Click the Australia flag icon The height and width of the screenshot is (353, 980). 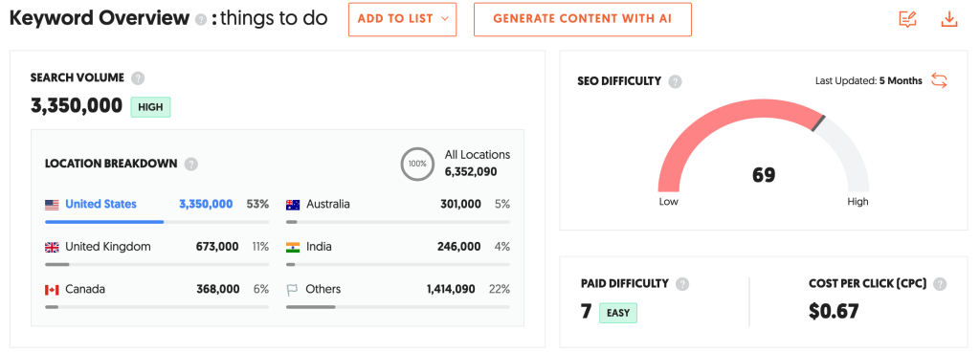click(x=293, y=205)
